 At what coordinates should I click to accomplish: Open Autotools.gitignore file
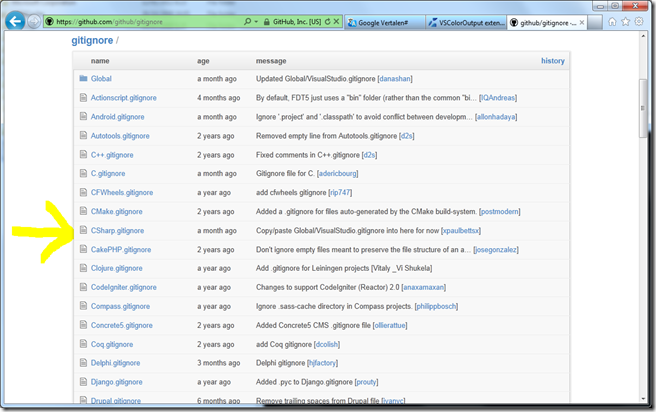click(x=120, y=136)
